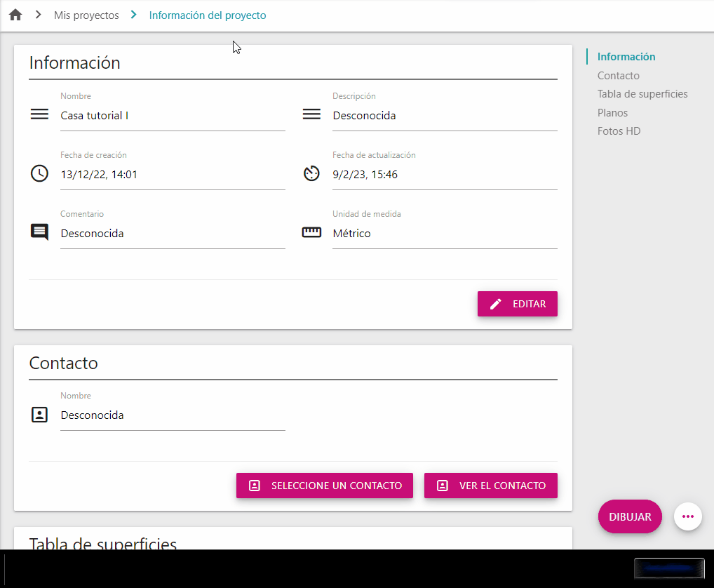The width and height of the screenshot is (714, 588).
Task: Jump to Tabla de superficies section
Action: pyautogui.click(x=642, y=94)
